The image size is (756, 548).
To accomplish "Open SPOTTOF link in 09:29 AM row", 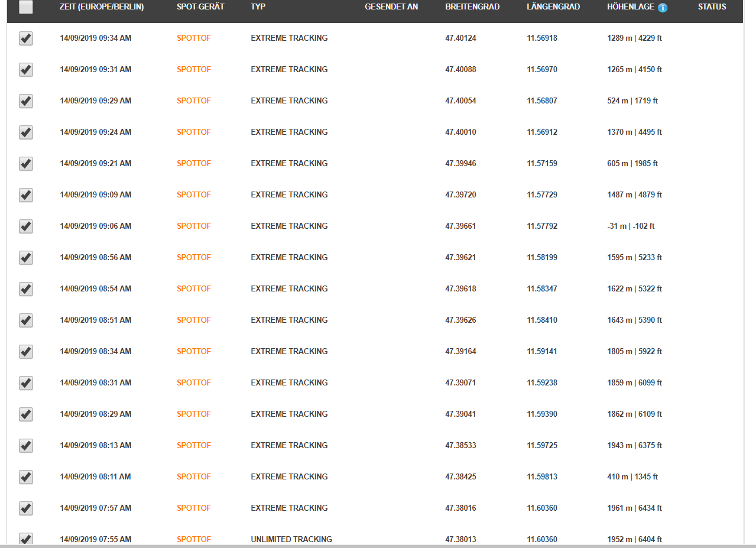I will point(194,101).
